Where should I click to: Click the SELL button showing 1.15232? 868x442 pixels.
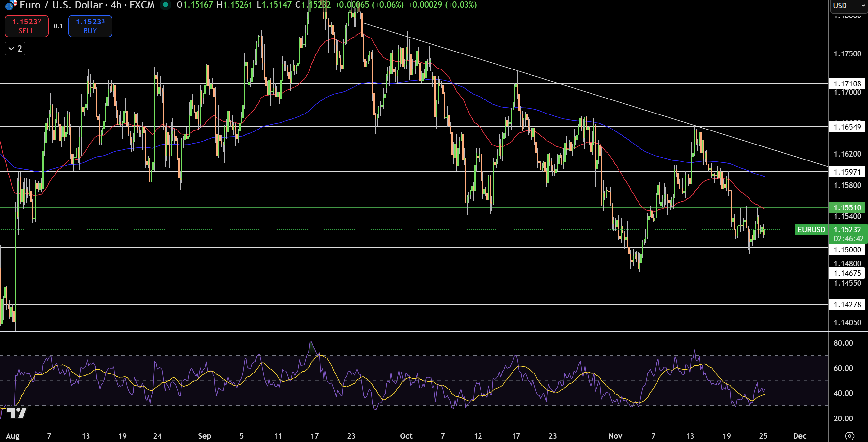tap(27, 26)
